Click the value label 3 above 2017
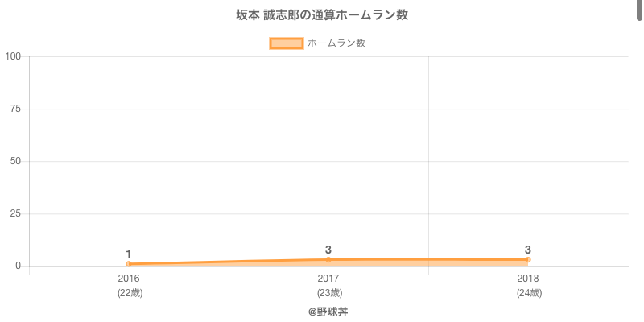This screenshot has height=322, width=644. [328, 250]
